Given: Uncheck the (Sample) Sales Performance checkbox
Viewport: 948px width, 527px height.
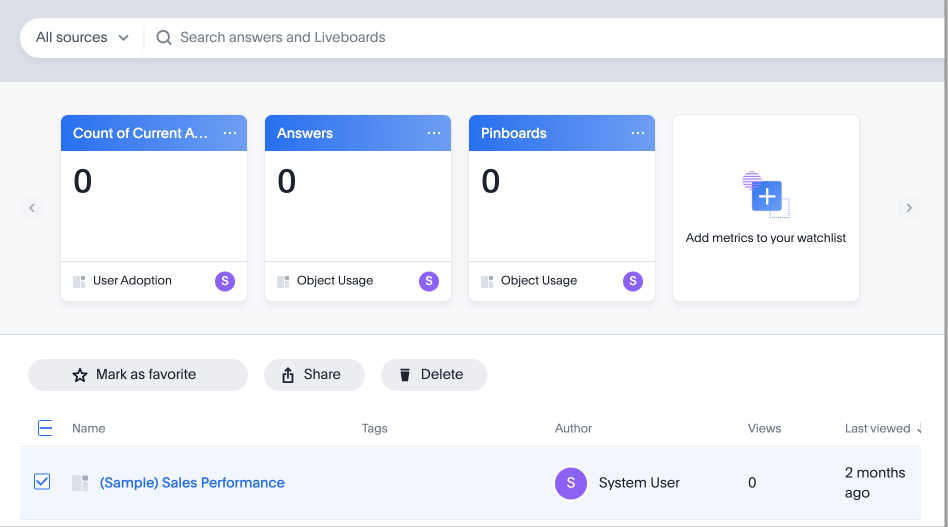Looking at the screenshot, I should [42, 482].
